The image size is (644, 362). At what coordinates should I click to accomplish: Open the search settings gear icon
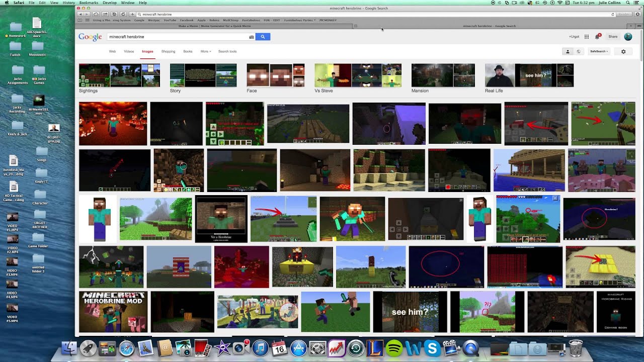pos(623,51)
